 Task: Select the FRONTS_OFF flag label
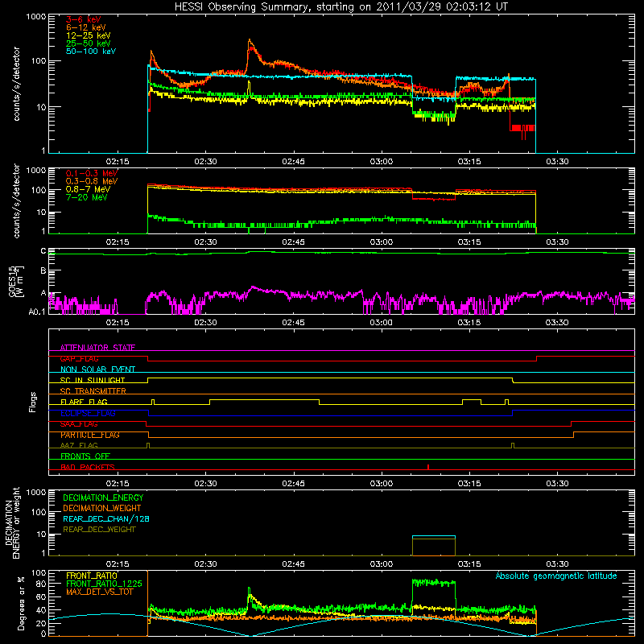pyautogui.click(x=85, y=456)
